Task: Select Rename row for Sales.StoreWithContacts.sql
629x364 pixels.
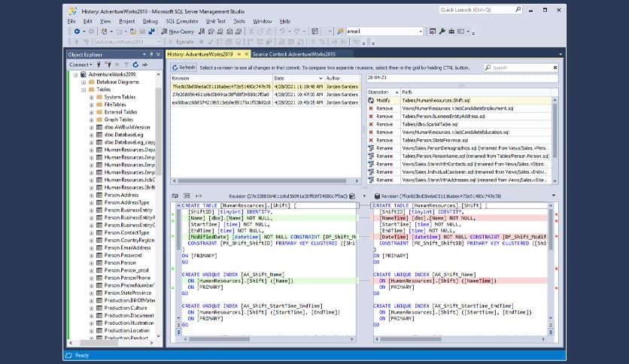Action: pos(459,164)
